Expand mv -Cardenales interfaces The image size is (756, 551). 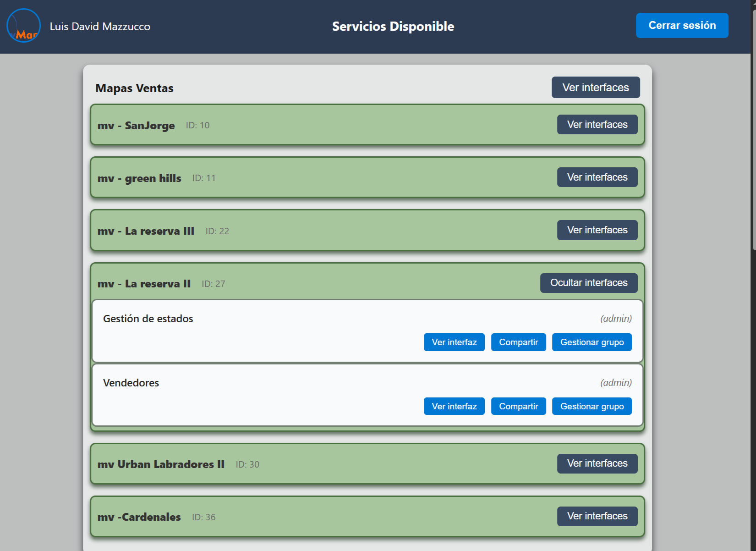[x=597, y=516]
